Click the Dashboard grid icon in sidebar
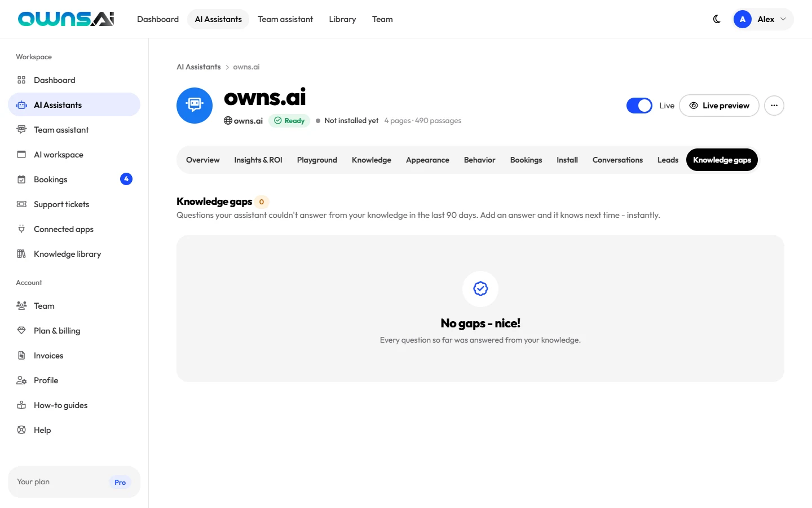The width and height of the screenshot is (812, 508). 21,80
